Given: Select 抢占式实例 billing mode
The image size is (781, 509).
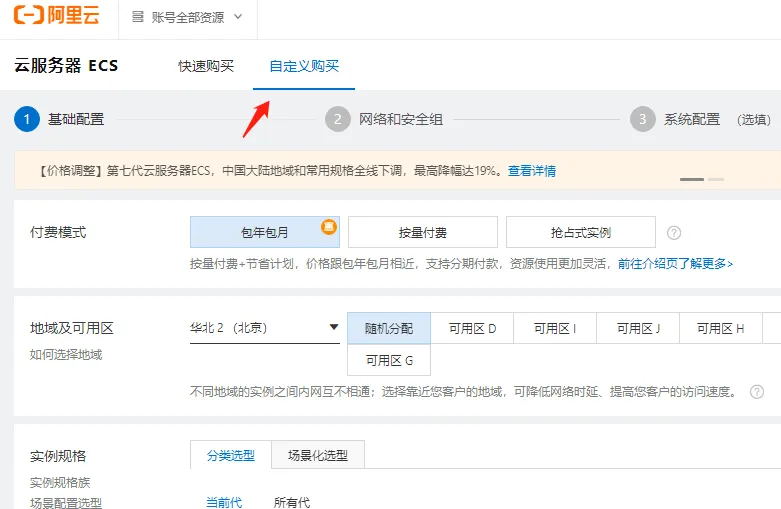Looking at the screenshot, I should click(581, 232).
